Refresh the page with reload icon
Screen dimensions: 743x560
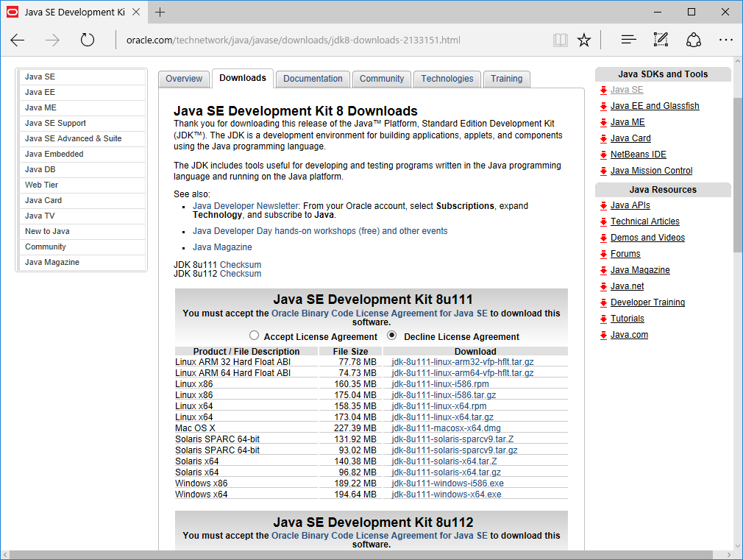pos(88,40)
